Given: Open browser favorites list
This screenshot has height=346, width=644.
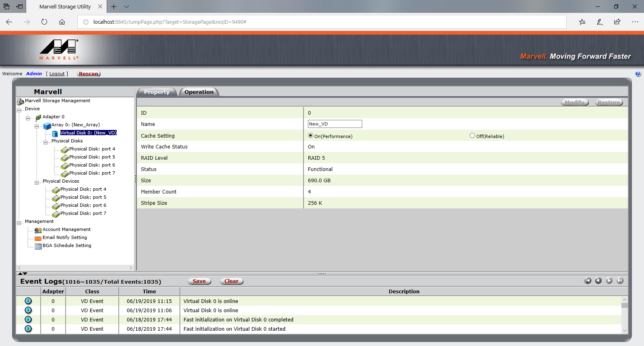Looking at the screenshot, I should pos(582,22).
